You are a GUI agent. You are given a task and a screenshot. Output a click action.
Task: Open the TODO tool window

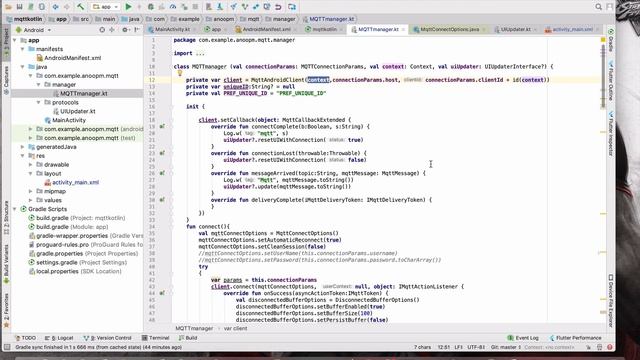pos(25,338)
